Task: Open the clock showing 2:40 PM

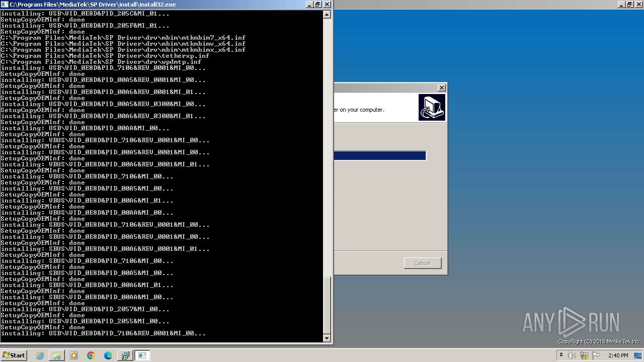Action: (x=618, y=355)
